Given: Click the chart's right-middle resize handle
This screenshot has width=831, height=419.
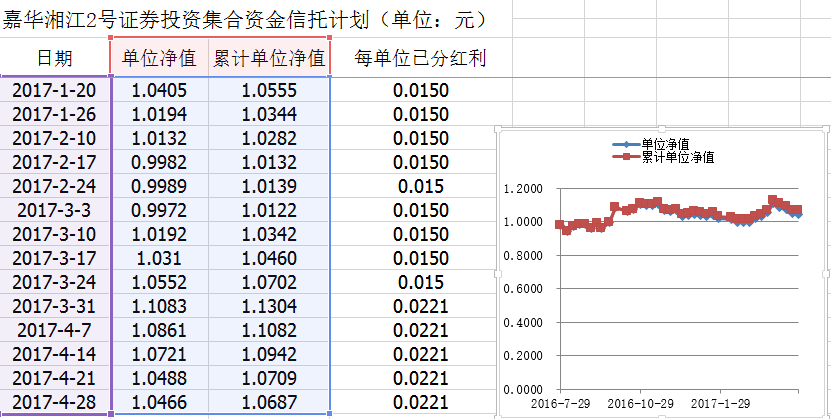Looking at the screenshot, I should 826,272.
